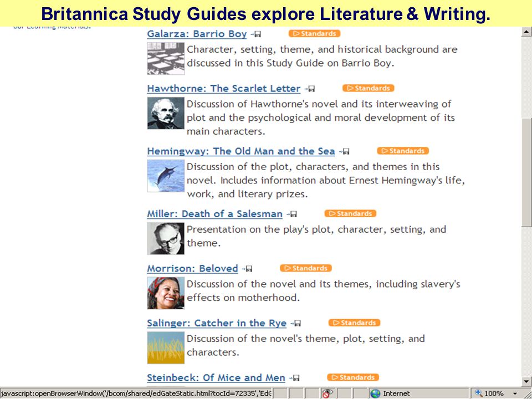
Task: Click the popup blocker icon in status bar
Action: [x=328, y=393]
